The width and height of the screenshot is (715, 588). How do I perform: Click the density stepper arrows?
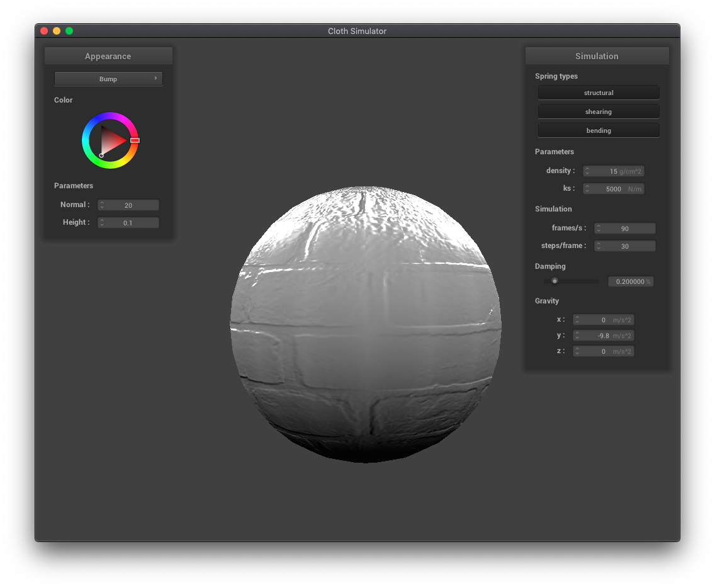587,171
